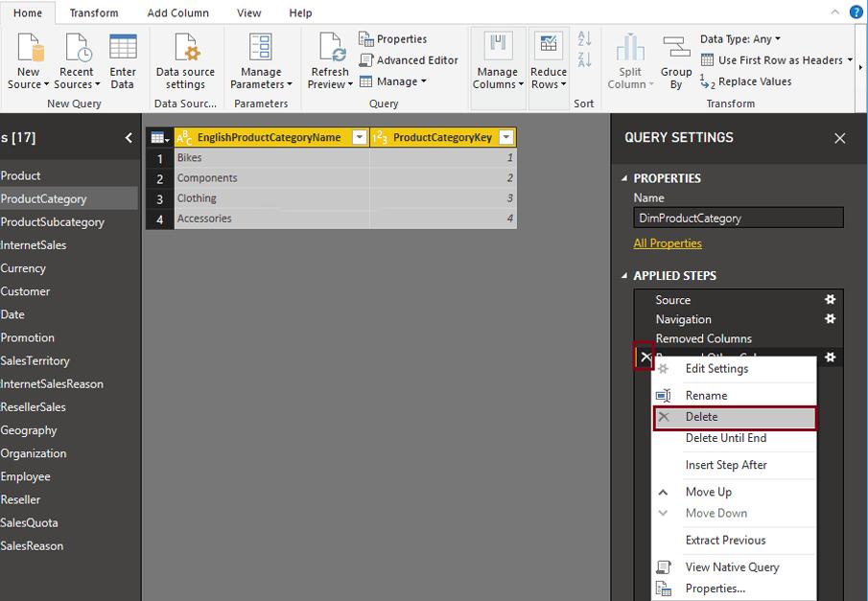The height and width of the screenshot is (601, 868).
Task: Open the All Properties link
Action: pyautogui.click(x=668, y=243)
